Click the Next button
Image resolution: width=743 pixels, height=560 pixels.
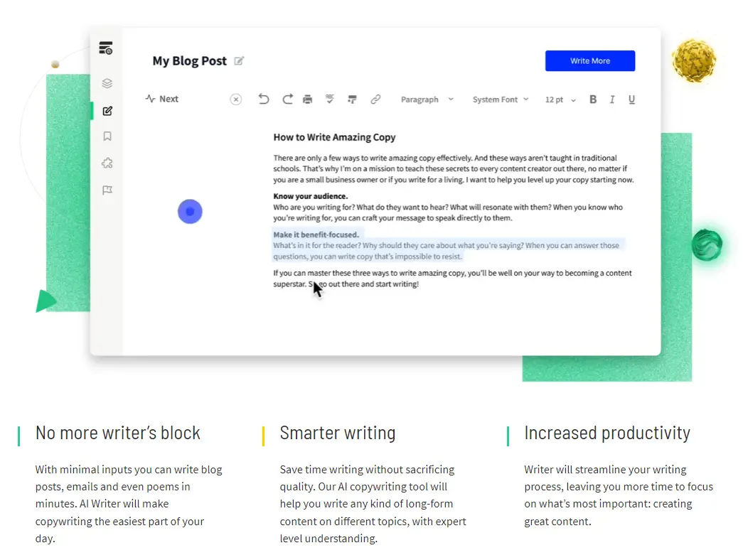click(x=162, y=99)
